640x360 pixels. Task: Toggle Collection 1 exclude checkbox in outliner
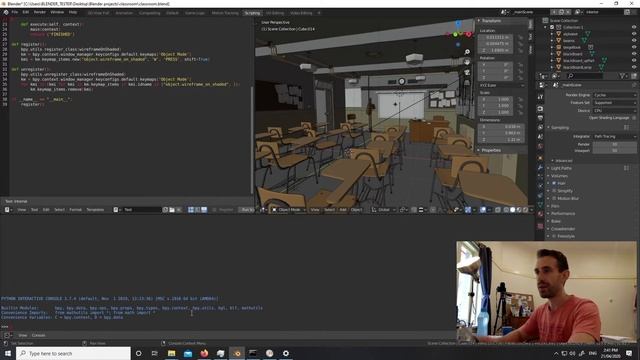(x=552, y=27)
